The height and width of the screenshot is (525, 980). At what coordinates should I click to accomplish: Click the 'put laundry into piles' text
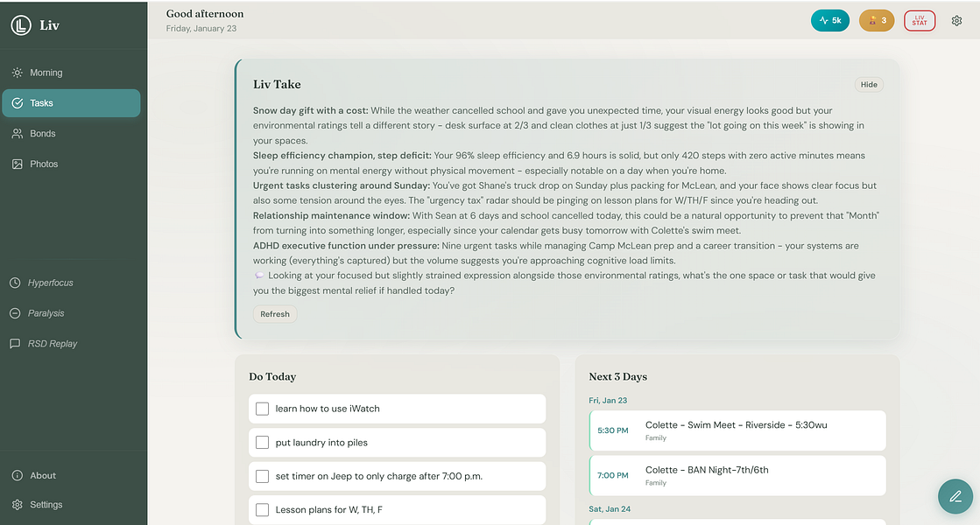point(321,443)
